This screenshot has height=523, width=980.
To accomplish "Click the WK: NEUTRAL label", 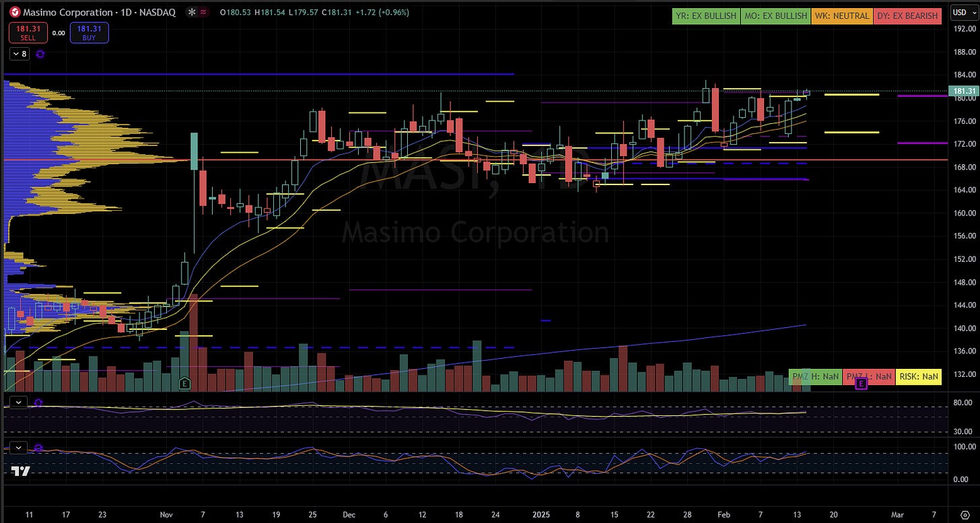I will (x=842, y=15).
